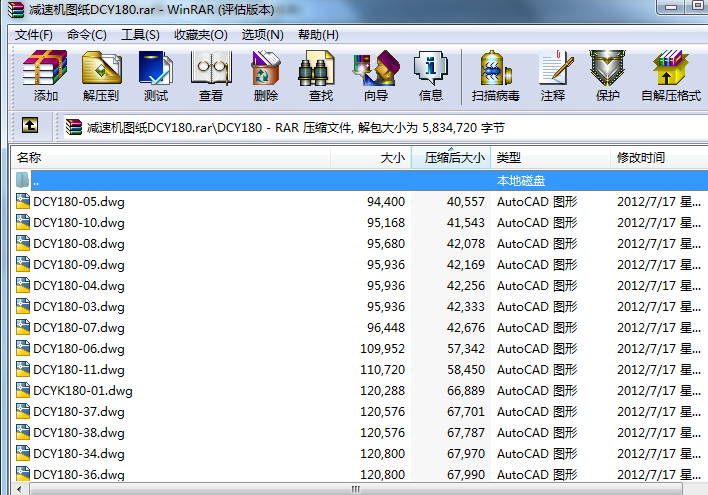This screenshot has width=708, height=495.
Task: Sort by Name (名称) column header
Action: (171, 158)
